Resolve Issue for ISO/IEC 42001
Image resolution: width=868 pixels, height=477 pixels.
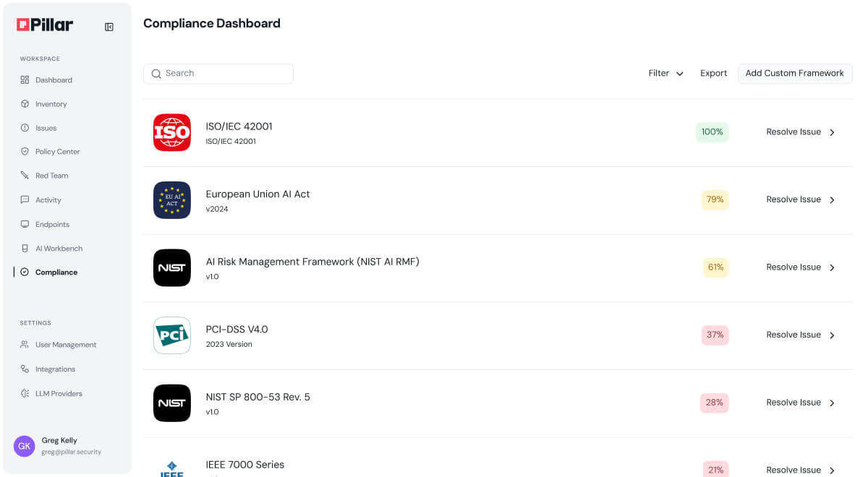click(x=793, y=132)
